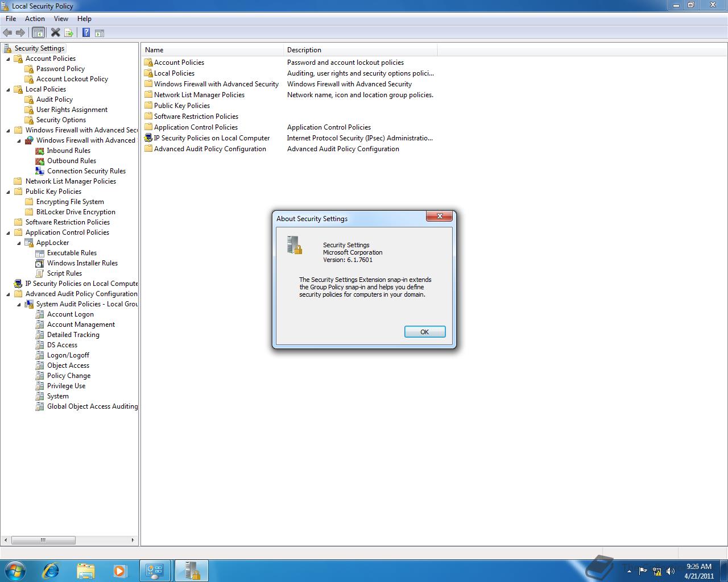Click the AppLocker icon in tree
728x582 pixels.
coord(29,243)
